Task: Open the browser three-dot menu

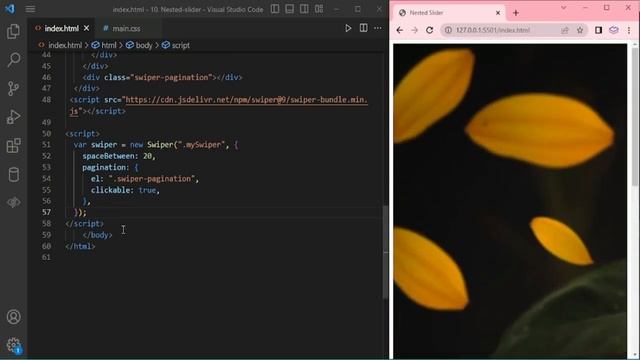Action: click(629, 30)
